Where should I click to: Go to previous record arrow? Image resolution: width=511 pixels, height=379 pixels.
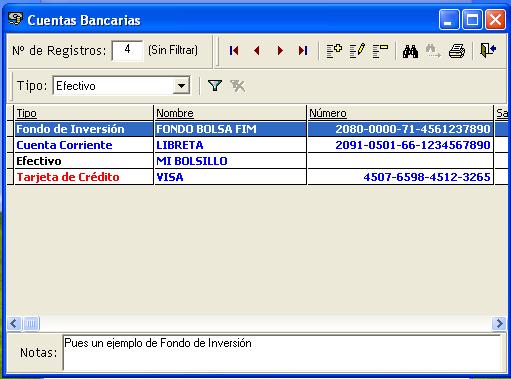(257, 51)
